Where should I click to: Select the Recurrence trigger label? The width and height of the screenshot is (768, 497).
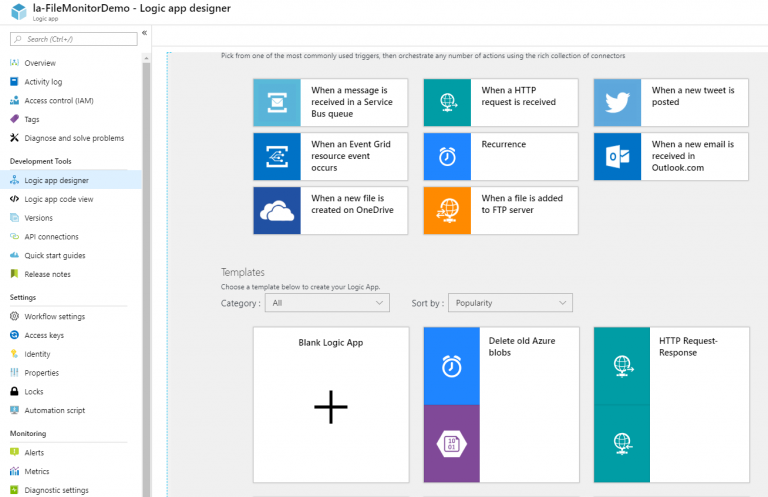[x=504, y=144]
